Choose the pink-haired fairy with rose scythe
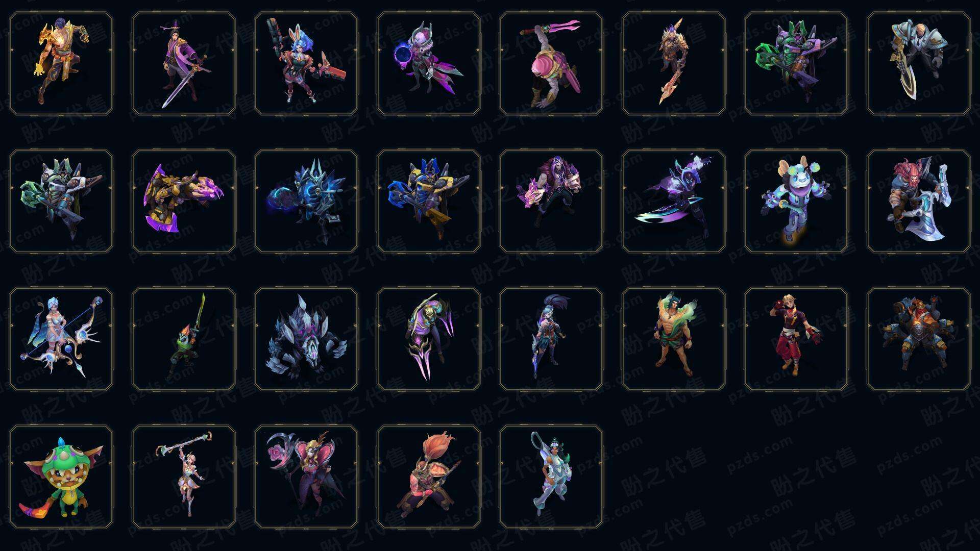Image resolution: width=980 pixels, height=551 pixels. pyautogui.click(x=306, y=477)
